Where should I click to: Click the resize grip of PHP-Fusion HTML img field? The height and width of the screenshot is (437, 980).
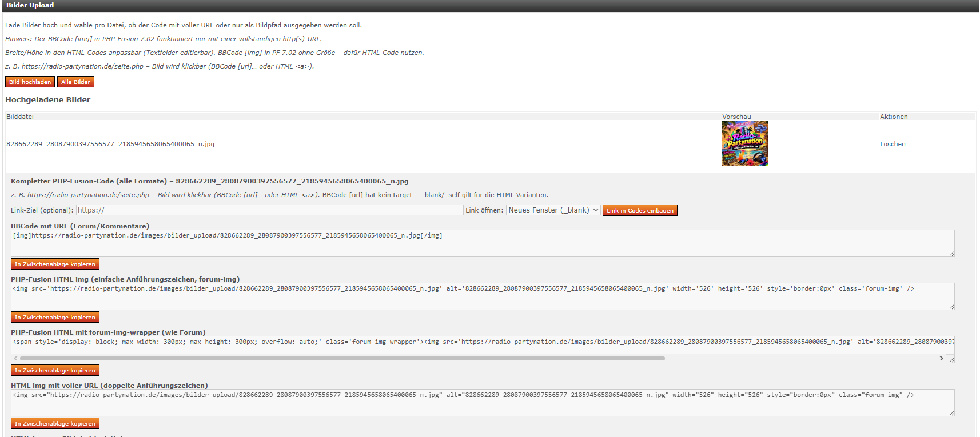pyautogui.click(x=951, y=307)
